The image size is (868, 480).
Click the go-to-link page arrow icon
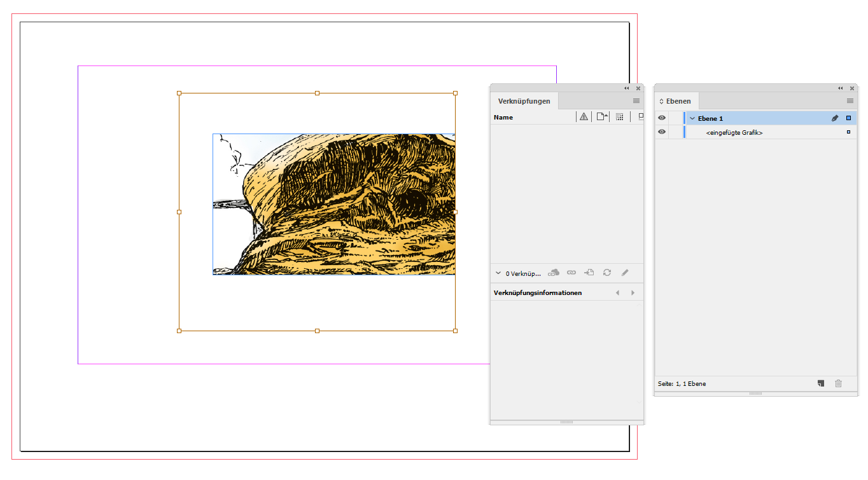pyautogui.click(x=589, y=273)
